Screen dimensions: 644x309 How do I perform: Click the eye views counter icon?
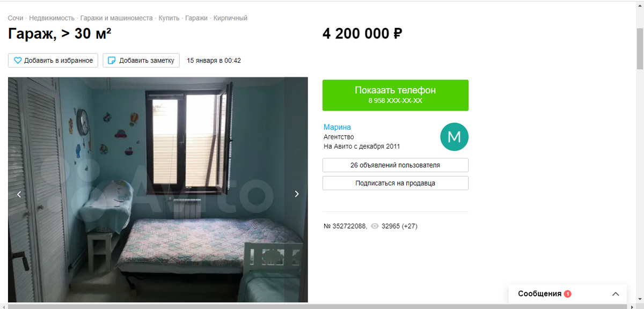[x=375, y=226]
